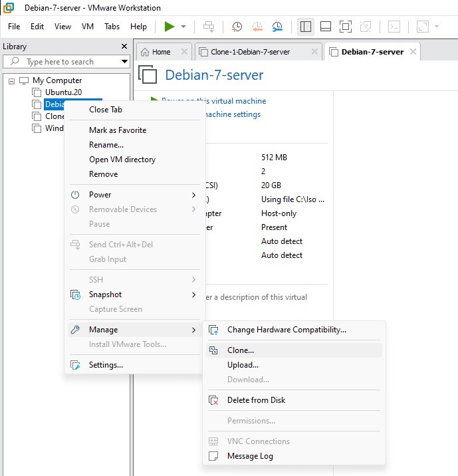
Task: Open the VM menu
Action: pyautogui.click(x=87, y=27)
